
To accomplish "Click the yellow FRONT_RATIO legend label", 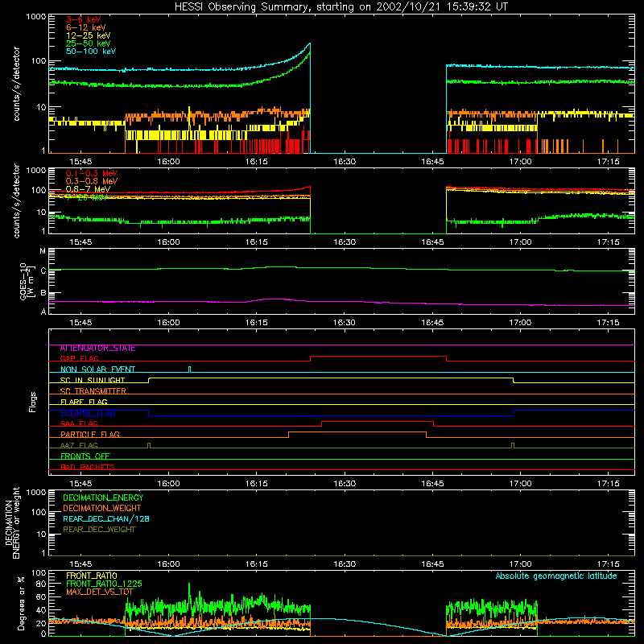I will coord(91,576).
